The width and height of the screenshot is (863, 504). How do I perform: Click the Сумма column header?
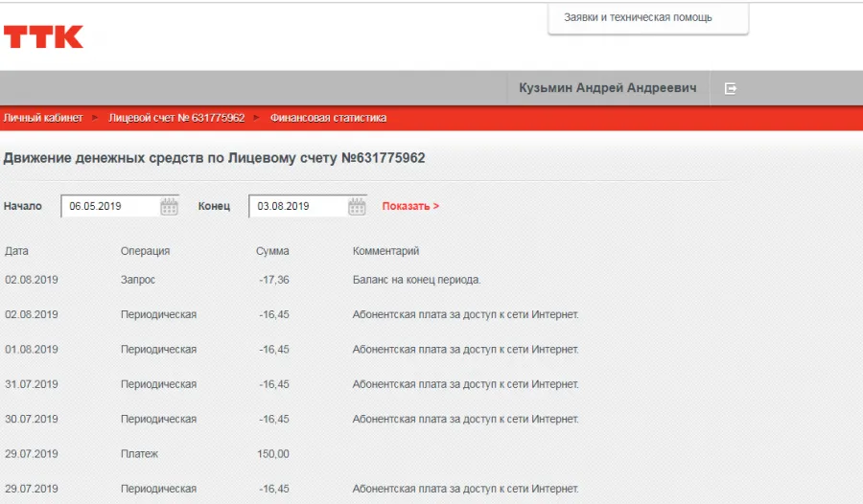(272, 251)
